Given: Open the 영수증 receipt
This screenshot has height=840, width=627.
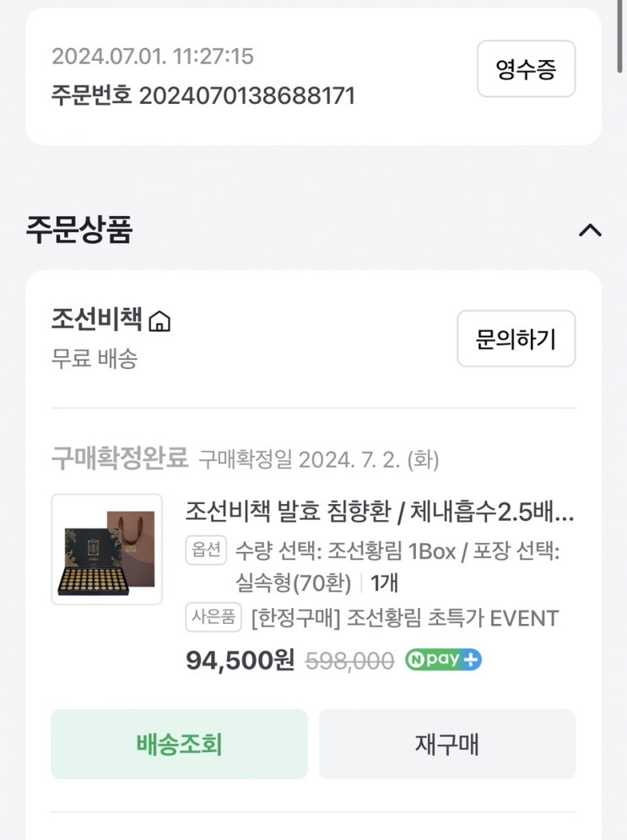Looking at the screenshot, I should pos(526,69).
